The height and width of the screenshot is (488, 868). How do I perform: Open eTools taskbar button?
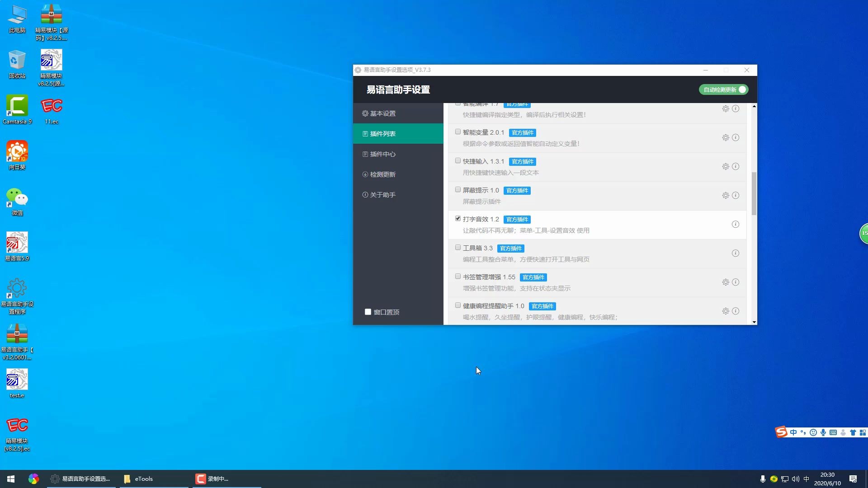[x=144, y=479]
